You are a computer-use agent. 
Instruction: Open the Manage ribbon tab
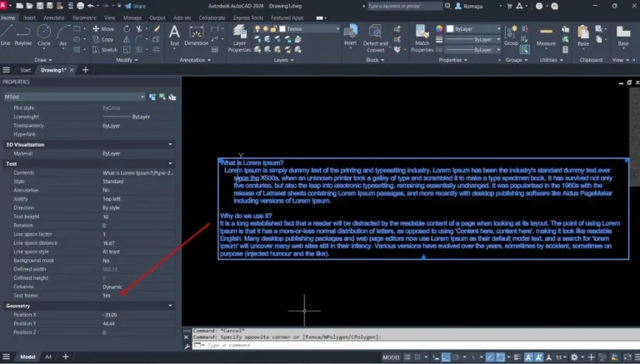[x=132, y=18]
